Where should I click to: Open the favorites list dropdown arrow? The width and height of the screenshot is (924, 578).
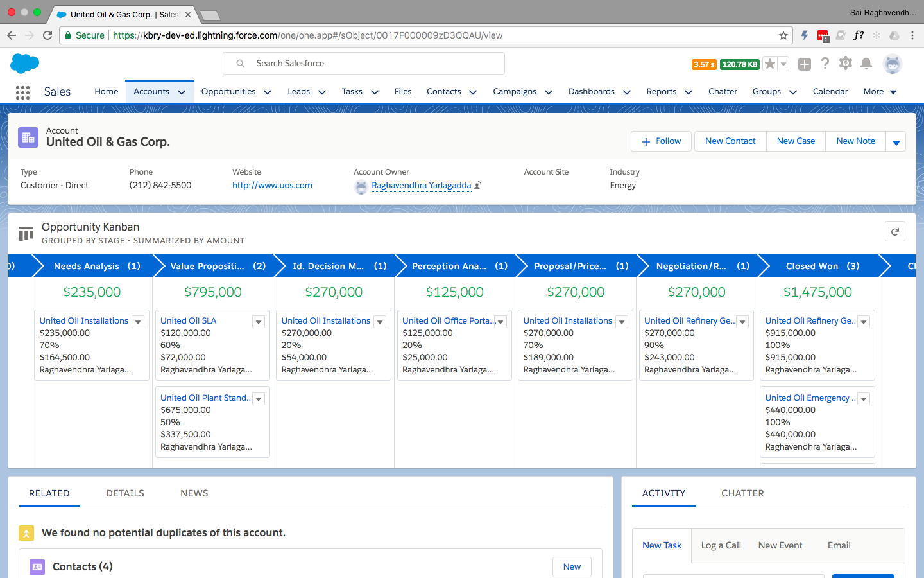pos(783,64)
